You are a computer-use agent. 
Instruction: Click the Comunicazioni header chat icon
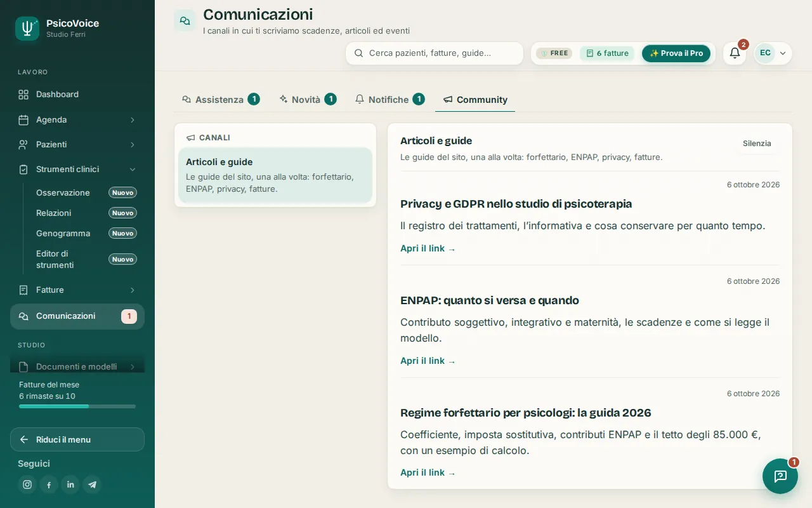[185, 20]
